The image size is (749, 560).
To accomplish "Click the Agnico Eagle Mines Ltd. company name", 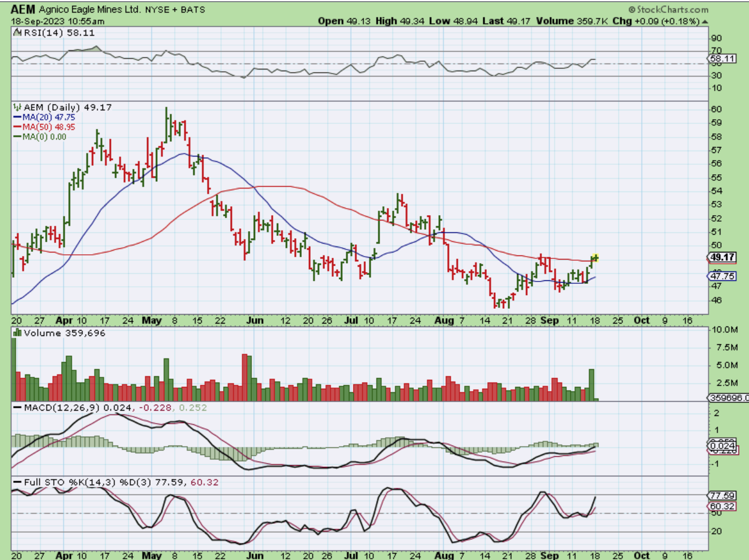I will coord(90,10).
